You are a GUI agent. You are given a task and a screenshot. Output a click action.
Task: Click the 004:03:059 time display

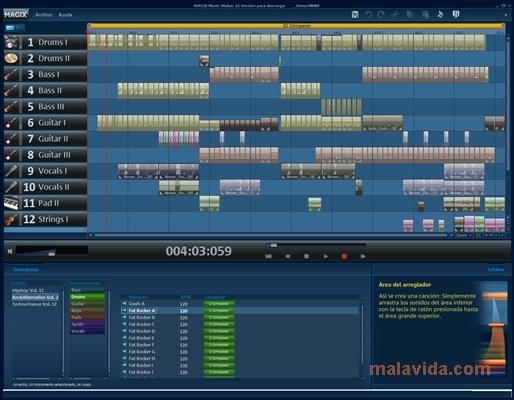(x=199, y=251)
